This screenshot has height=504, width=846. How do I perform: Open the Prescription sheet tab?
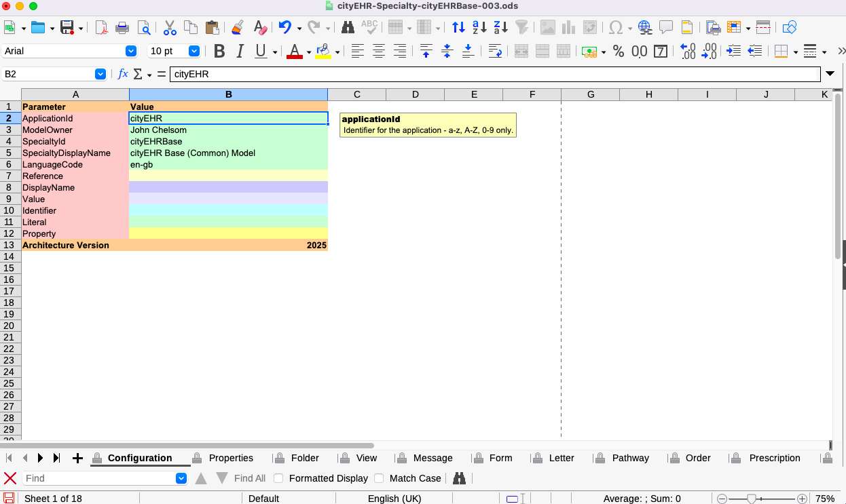(x=775, y=458)
